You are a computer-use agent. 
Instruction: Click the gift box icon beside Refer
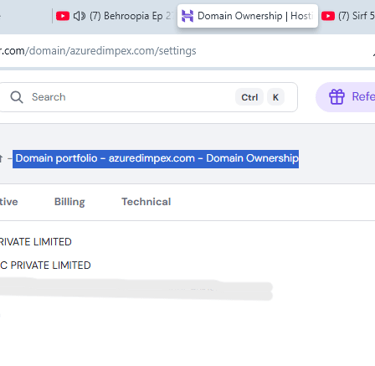click(x=337, y=97)
